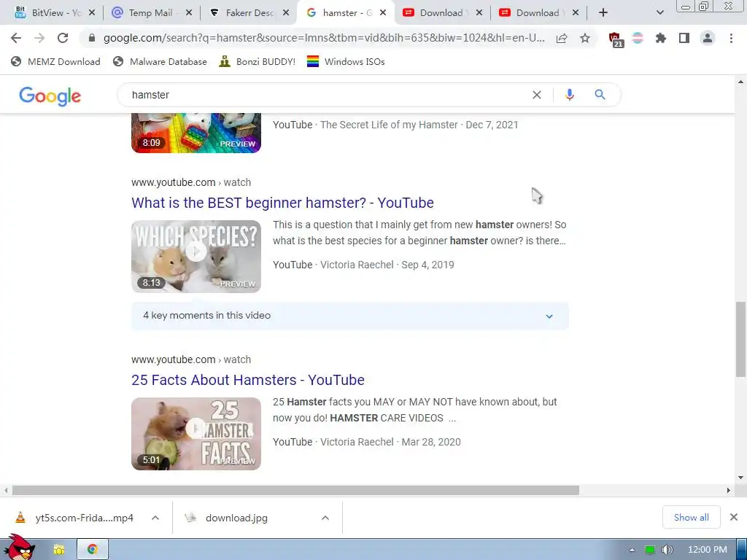This screenshot has width=747, height=560.
Task: Expand 4 key moments in this video
Action: coord(349,316)
